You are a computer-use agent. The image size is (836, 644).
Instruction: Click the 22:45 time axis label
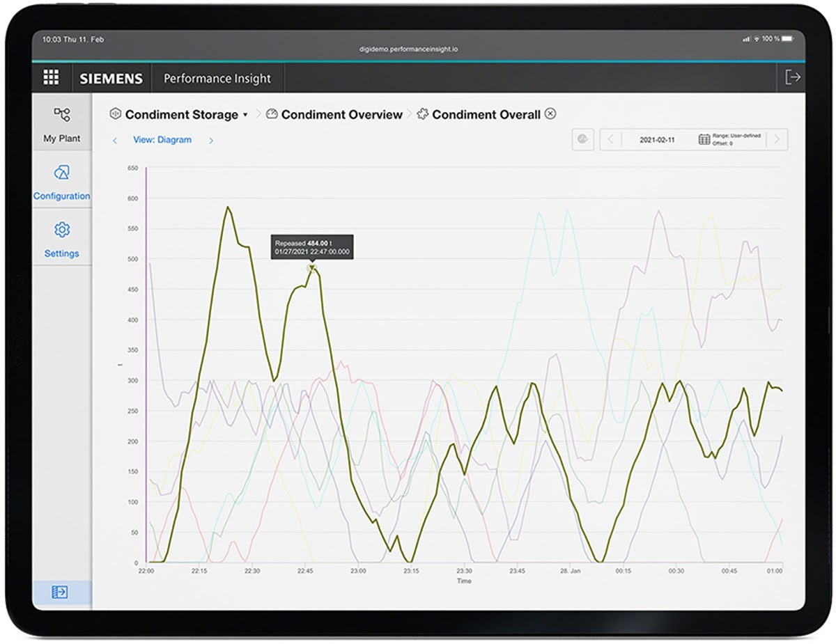305,571
